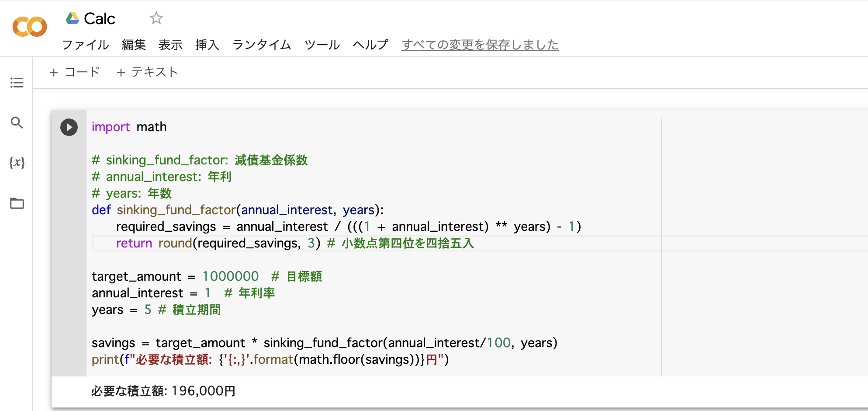Open the 編集 menu
The height and width of the screenshot is (411, 868).
(134, 44)
